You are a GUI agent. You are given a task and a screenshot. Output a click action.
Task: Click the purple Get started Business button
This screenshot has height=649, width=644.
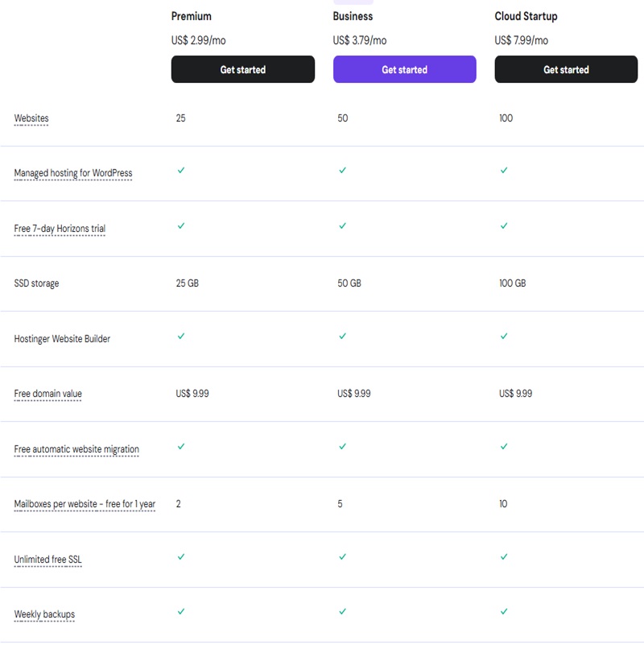coord(404,69)
